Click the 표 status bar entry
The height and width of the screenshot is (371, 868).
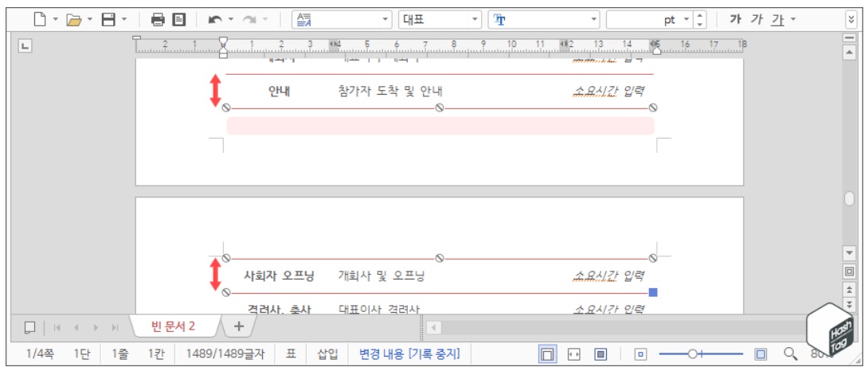pyautogui.click(x=291, y=353)
